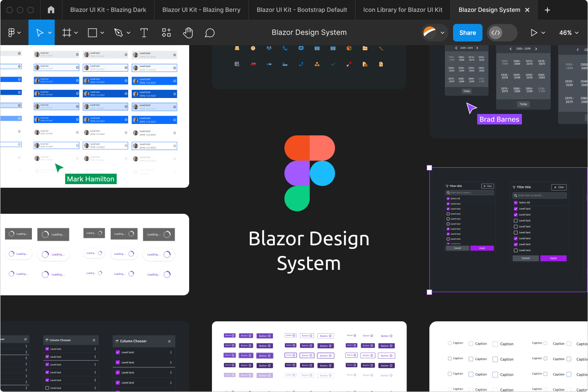Open the Present options dropdown chevron

click(x=543, y=33)
